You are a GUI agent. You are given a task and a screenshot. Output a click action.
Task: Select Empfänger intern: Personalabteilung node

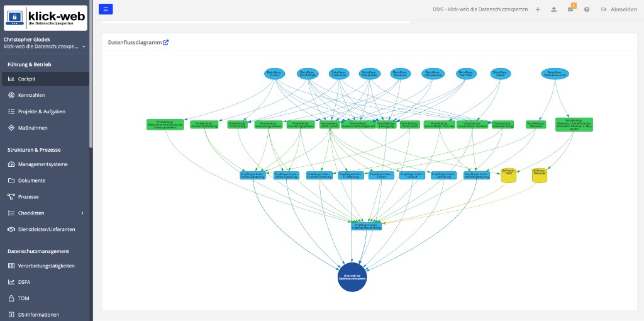click(253, 176)
